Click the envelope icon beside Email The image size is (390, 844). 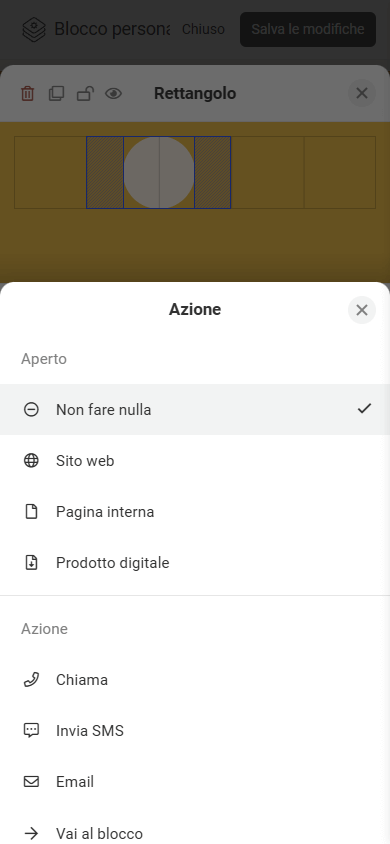31,782
